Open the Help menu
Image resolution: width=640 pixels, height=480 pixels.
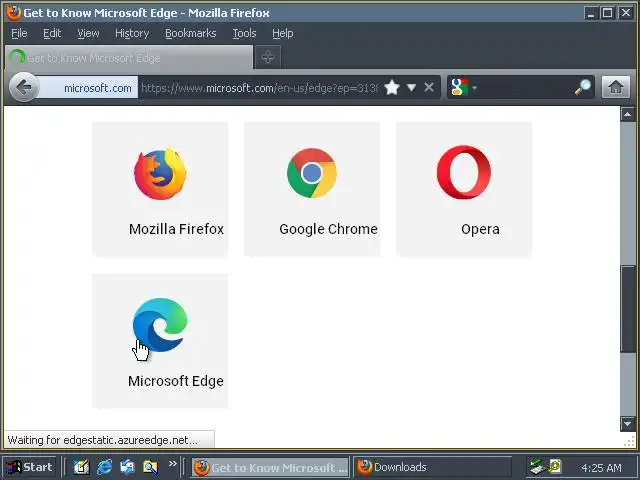pos(282,33)
